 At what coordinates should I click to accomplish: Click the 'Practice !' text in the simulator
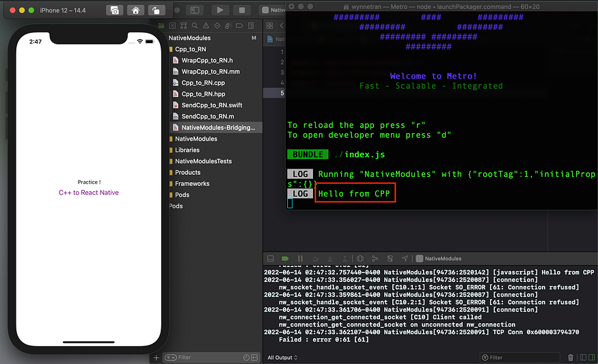(89, 182)
